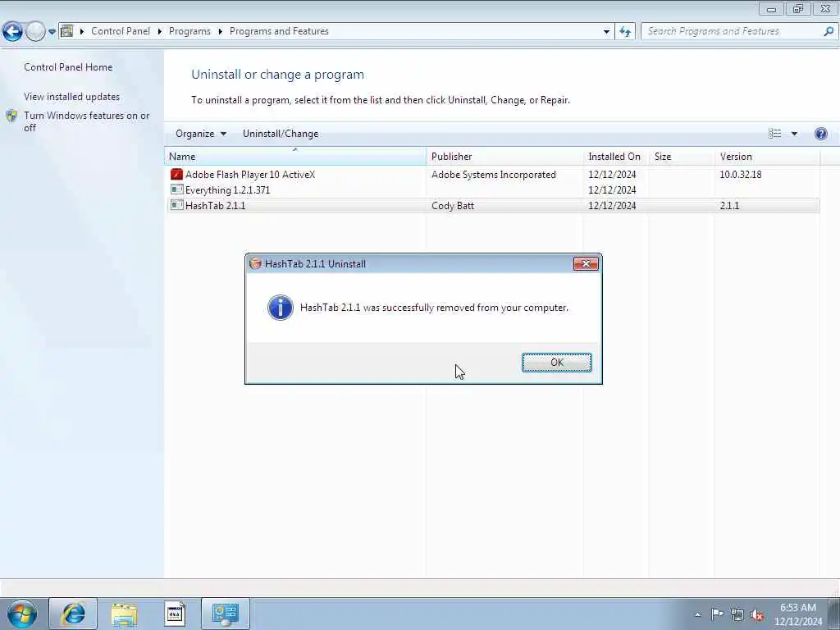Open recent pages dropdown next to Forward

[52, 32]
